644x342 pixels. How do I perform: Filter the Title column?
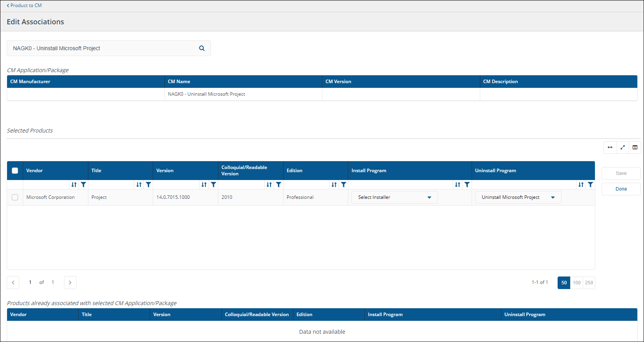(148, 185)
